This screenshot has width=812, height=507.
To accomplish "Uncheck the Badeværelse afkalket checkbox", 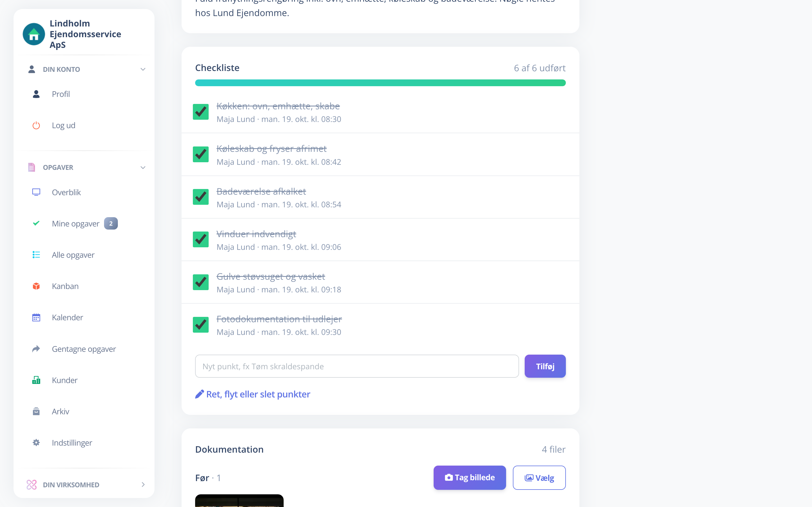I will coord(201,197).
